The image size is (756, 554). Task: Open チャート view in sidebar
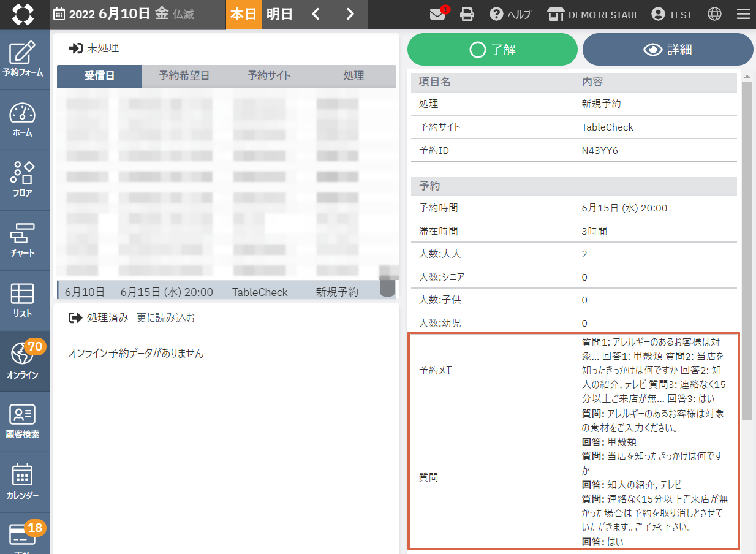click(x=25, y=240)
